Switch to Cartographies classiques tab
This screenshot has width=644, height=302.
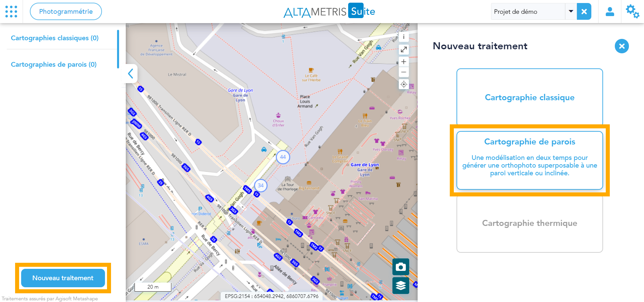pos(55,38)
